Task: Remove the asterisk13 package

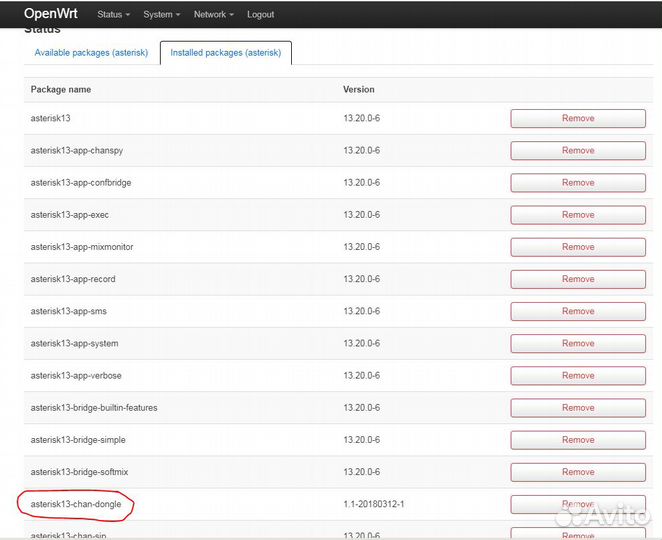Action: coord(578,118)
